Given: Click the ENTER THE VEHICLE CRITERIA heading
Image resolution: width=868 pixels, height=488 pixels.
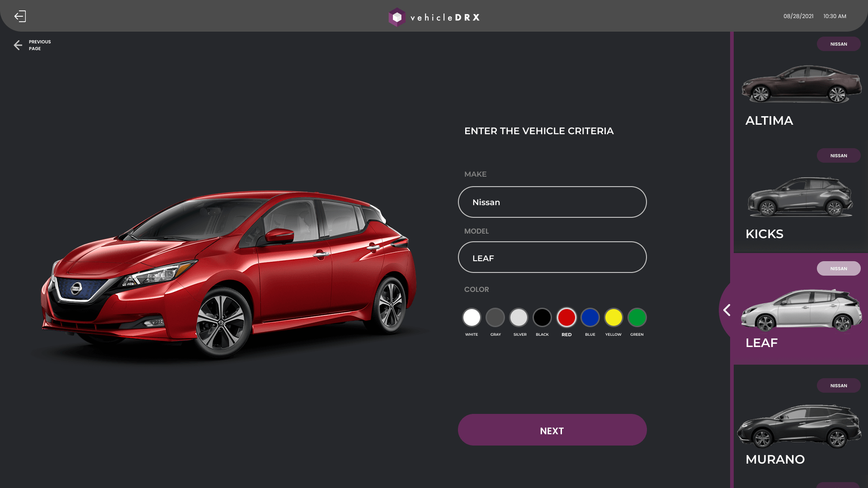Looking at the screenshot, I should (x=539, y=131).
